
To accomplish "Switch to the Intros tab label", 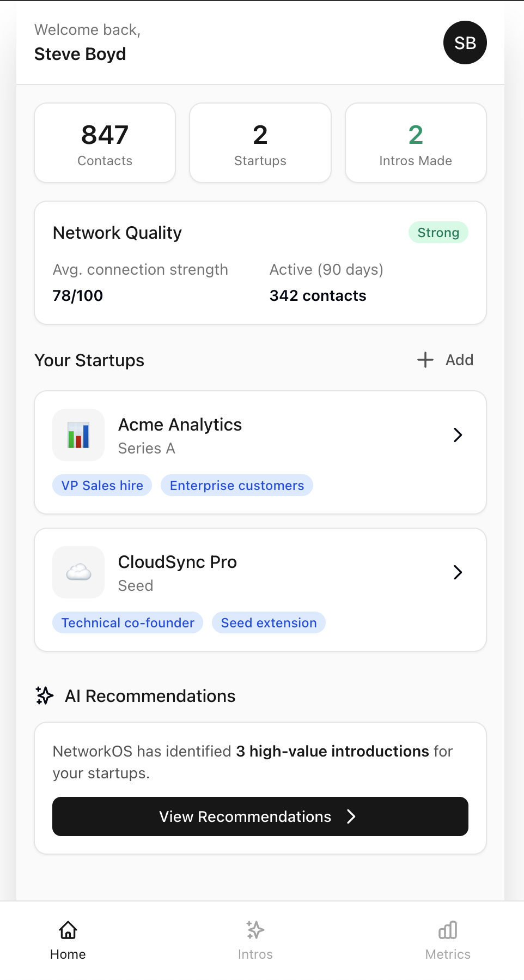I will click(255, 954).
